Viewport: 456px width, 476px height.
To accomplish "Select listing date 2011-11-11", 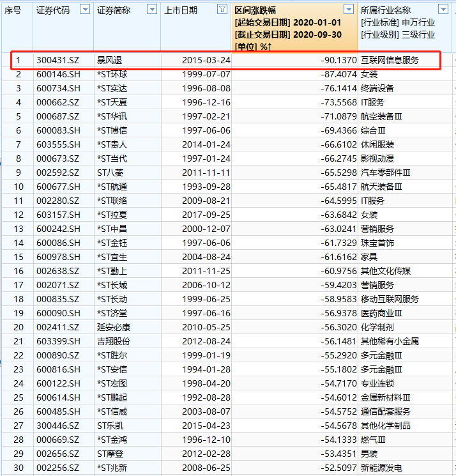I will (206, 173).
